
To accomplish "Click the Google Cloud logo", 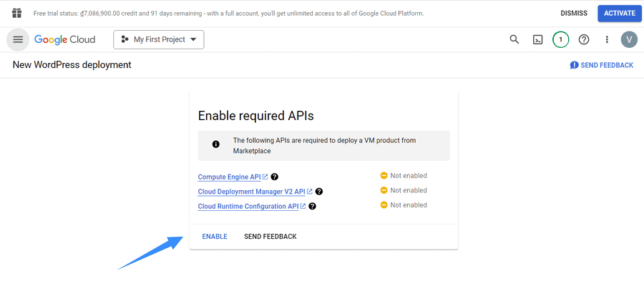I will point(65,39).
